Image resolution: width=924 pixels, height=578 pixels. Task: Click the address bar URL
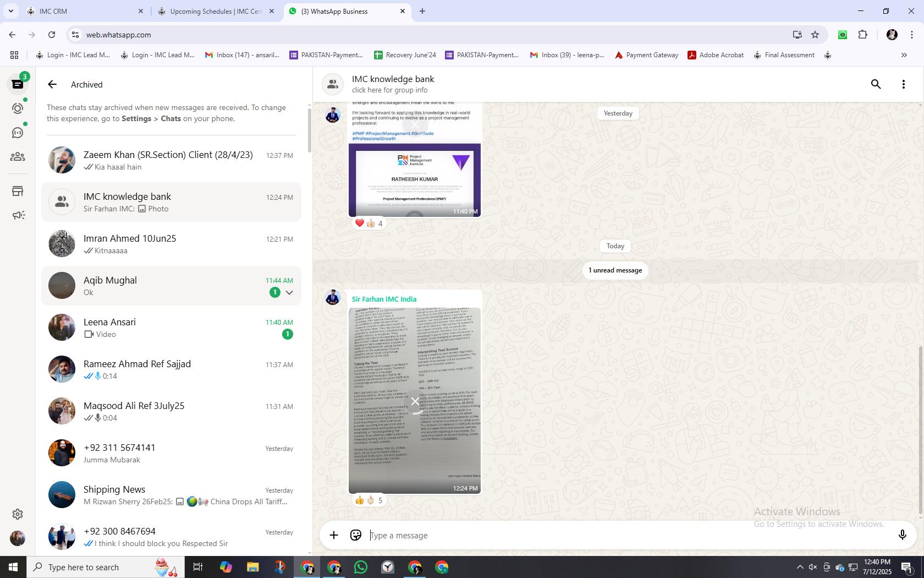point(118,35)
